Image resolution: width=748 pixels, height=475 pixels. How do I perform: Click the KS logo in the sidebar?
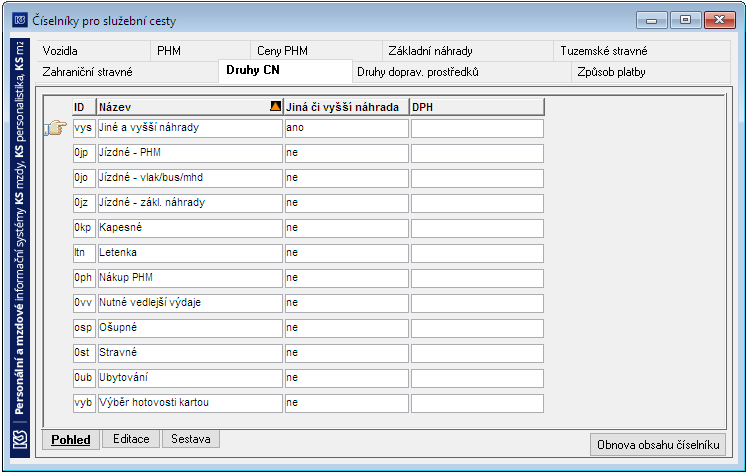(x=20, y=440)
